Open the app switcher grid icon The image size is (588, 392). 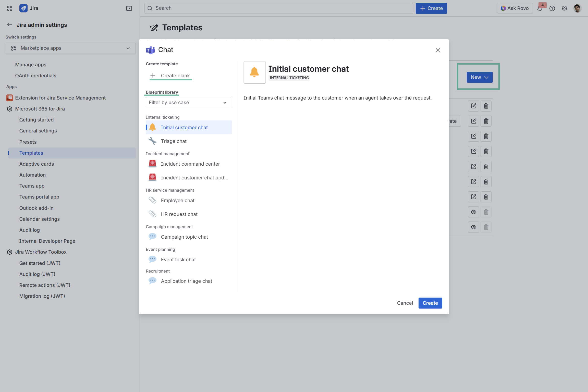(x=10, y=8)
